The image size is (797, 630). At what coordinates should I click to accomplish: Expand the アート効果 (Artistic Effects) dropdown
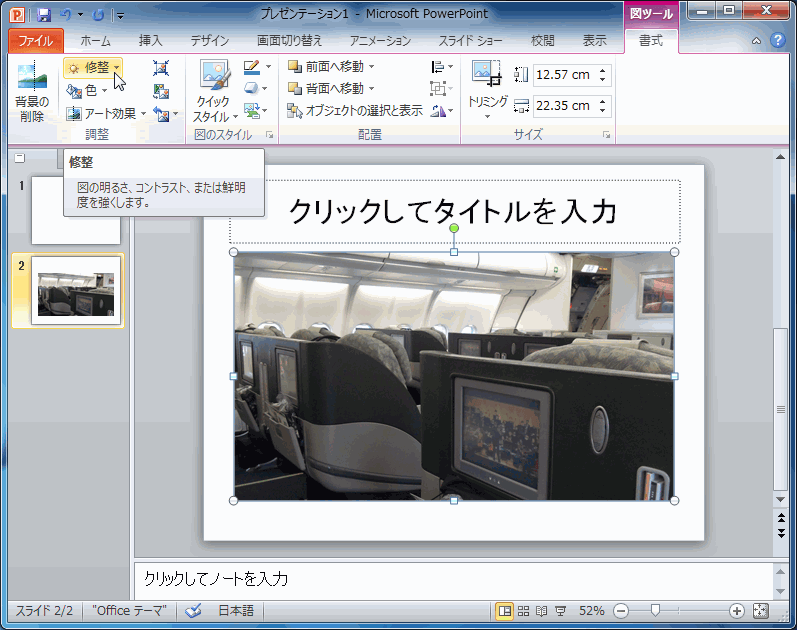(x=143, y=114)
